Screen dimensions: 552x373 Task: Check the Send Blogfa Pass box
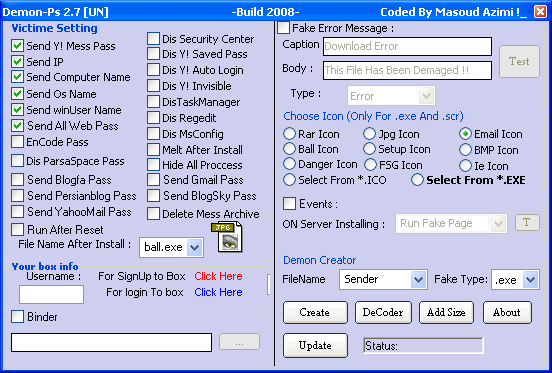pos(17,179)
